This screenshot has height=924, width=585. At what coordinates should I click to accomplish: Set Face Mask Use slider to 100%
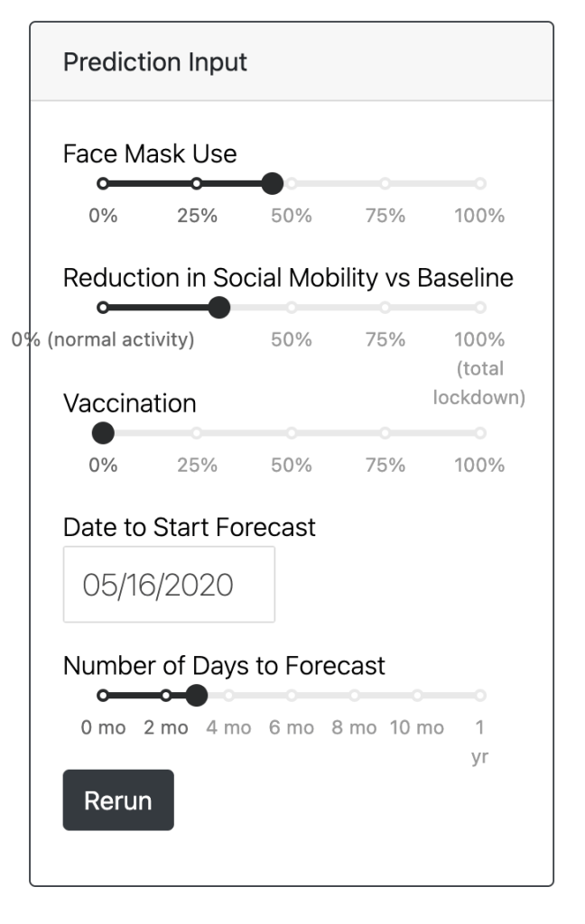coord(480,184)
